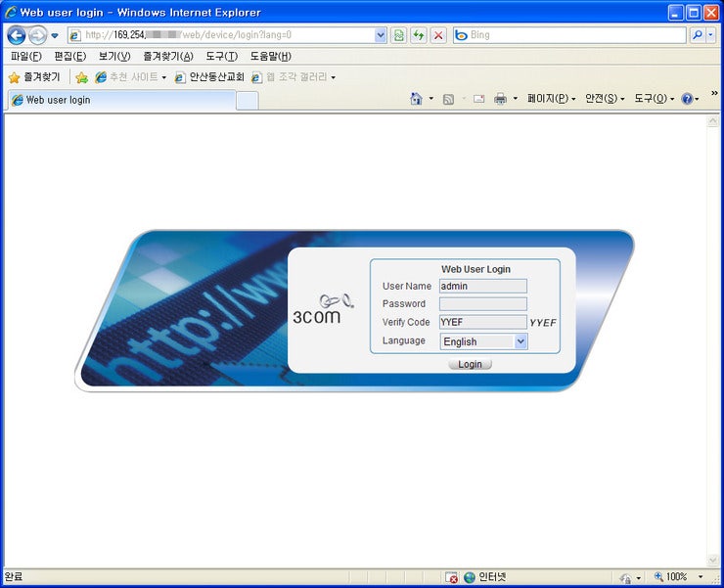The width and height of the screenshot is (724, 588).
Task: Expand command bar overflow chevron
Action: pyautogui.click(x=714, y=93)
